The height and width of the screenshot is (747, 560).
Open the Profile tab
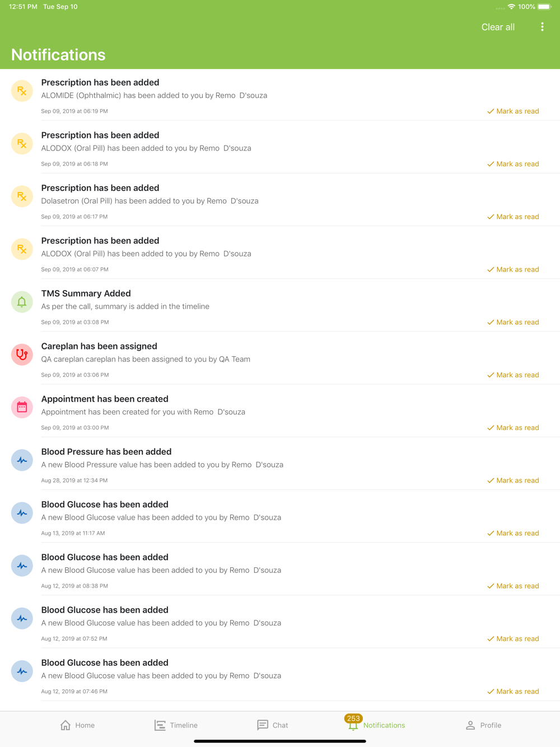point(483,725)
